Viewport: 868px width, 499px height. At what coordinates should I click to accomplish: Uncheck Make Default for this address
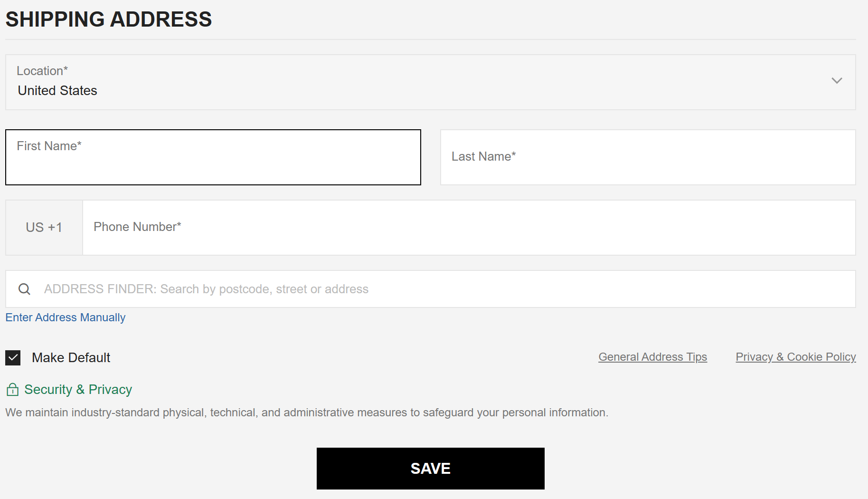tap(12, 357)
